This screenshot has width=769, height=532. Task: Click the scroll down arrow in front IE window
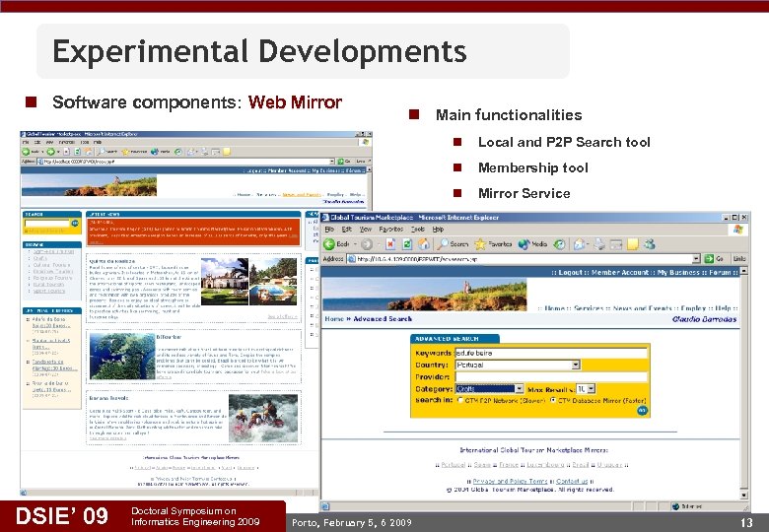coord(743,496)
